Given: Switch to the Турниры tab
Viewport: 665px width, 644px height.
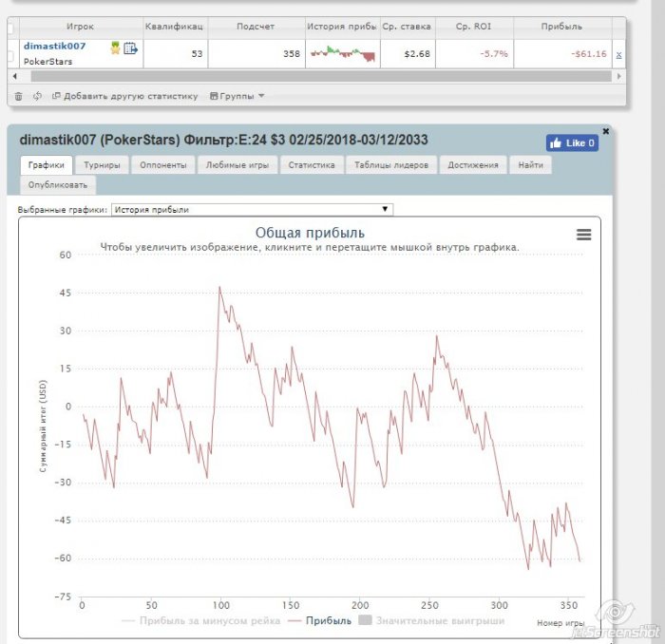Looking at the screenshot, I should (101, 165).
